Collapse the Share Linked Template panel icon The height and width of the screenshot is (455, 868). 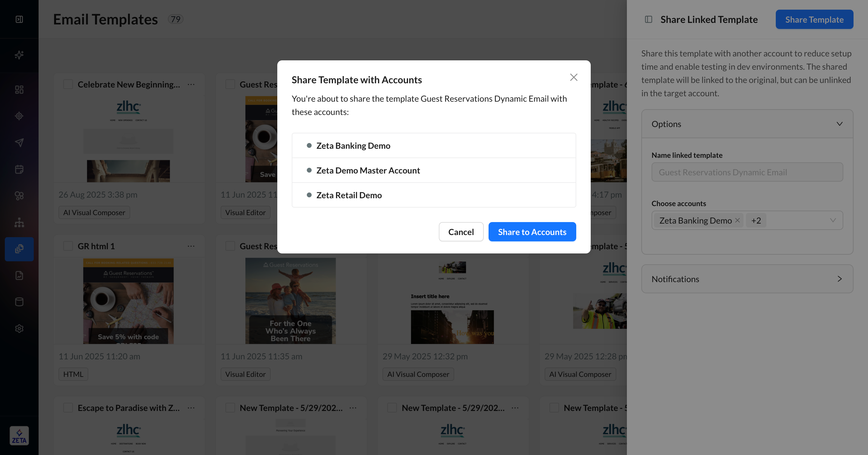click(648, 20)
